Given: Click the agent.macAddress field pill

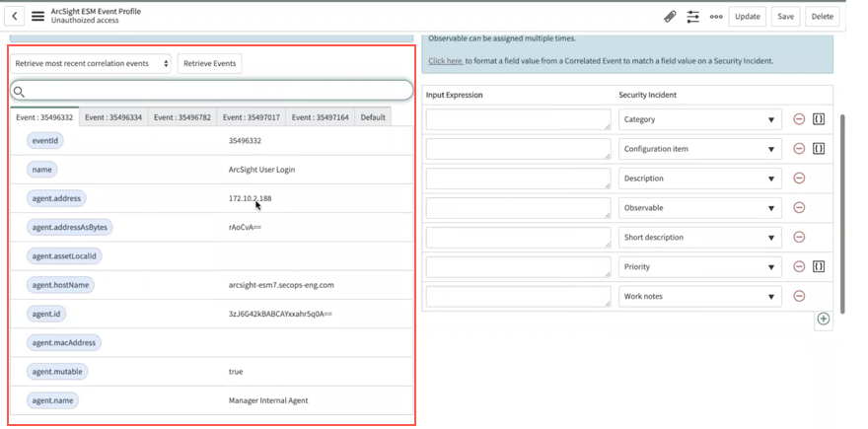Looking at the screenshot, I should tap(64, 342).
